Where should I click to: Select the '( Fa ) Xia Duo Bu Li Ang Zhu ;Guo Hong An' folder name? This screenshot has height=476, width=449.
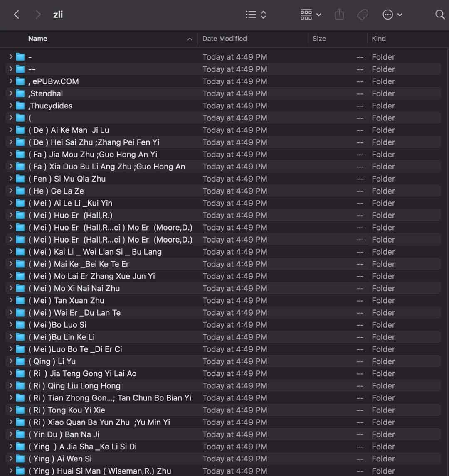[x=106, y=167]
